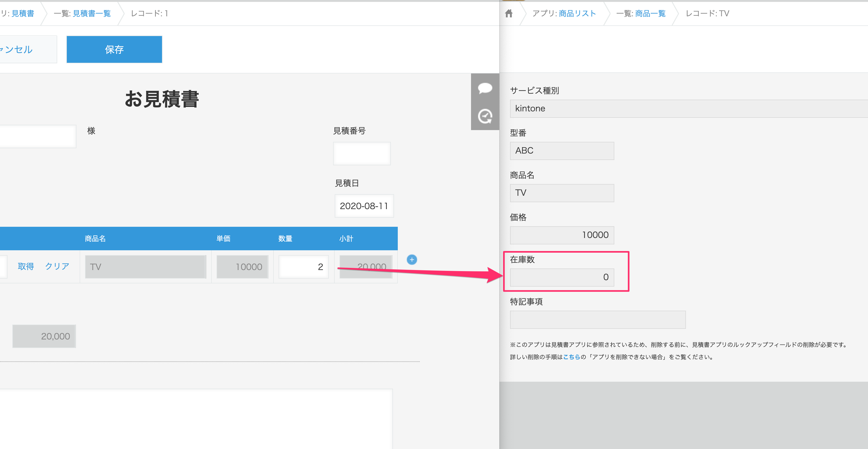Click the large remarks text area
The image size is (868, 449).
click(x=196, y=419)
